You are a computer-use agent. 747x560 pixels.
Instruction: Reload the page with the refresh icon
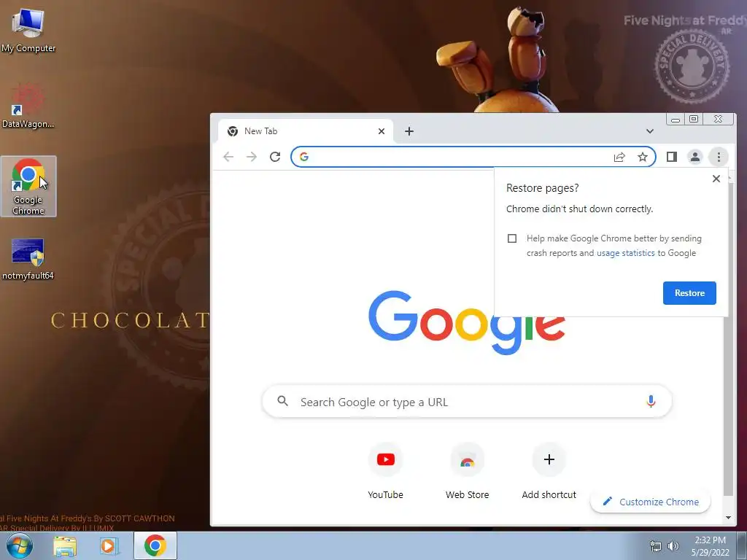(275, 157)
